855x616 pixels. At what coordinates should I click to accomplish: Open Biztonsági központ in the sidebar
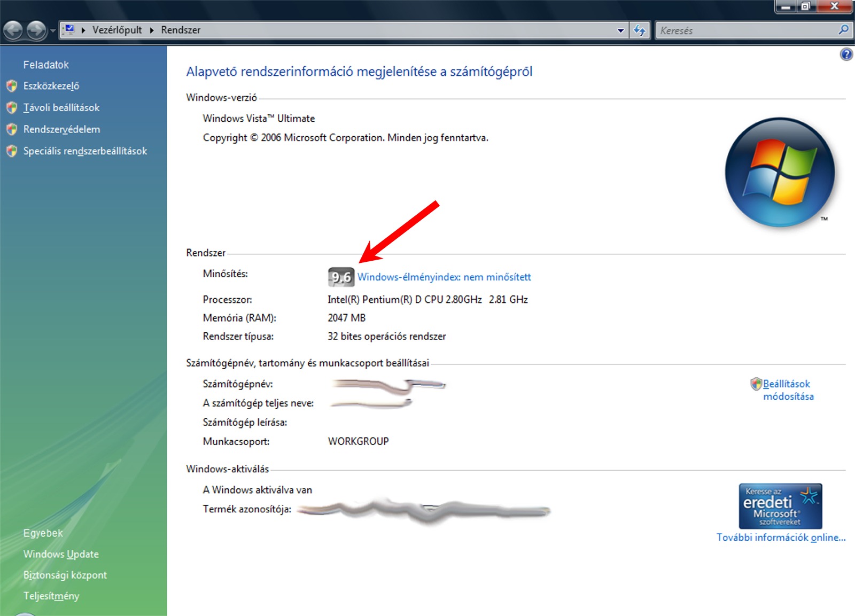pyautogui.click(x=65, y=575)
